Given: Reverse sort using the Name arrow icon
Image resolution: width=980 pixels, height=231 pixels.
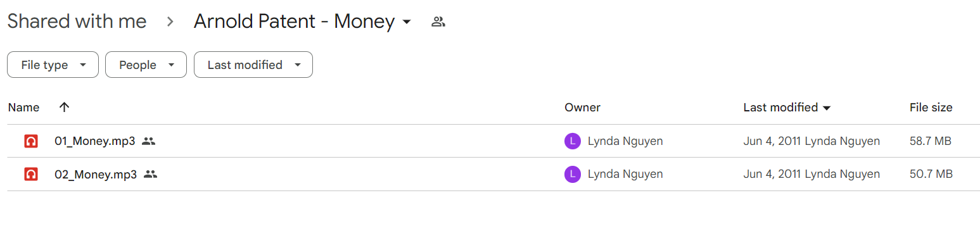Looking at the screenshot, I should [x=64, y=108].
